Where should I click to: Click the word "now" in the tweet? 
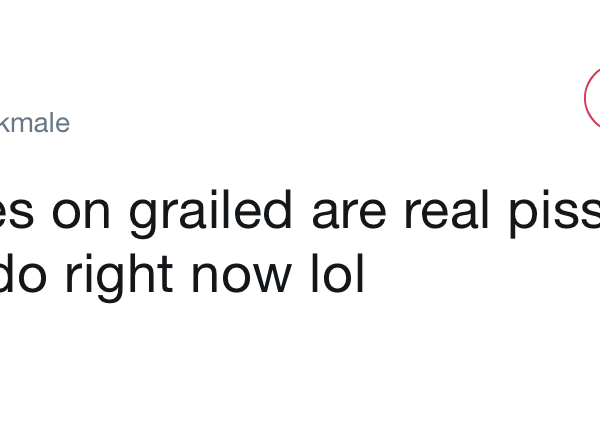click(239, 275)
